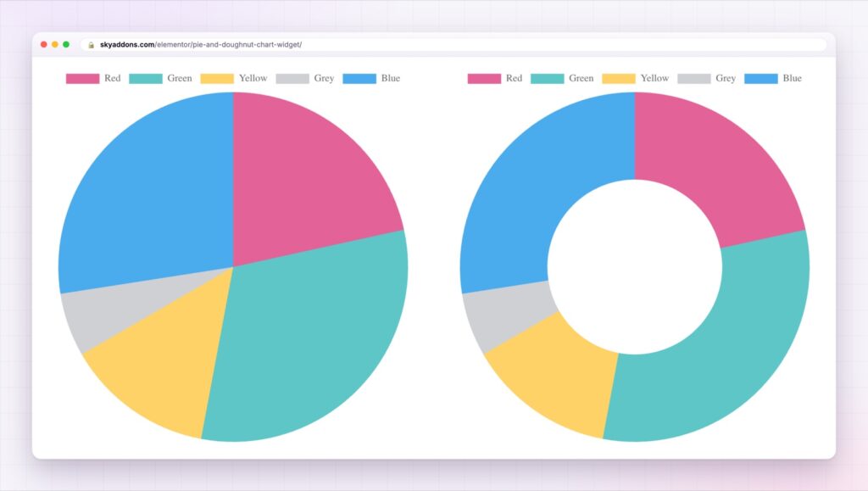Image resolution: width=868 pixels, height=491 pixels.
Task: Toggle the 'Red' legend label on pie chart
Action: [113, 78]
